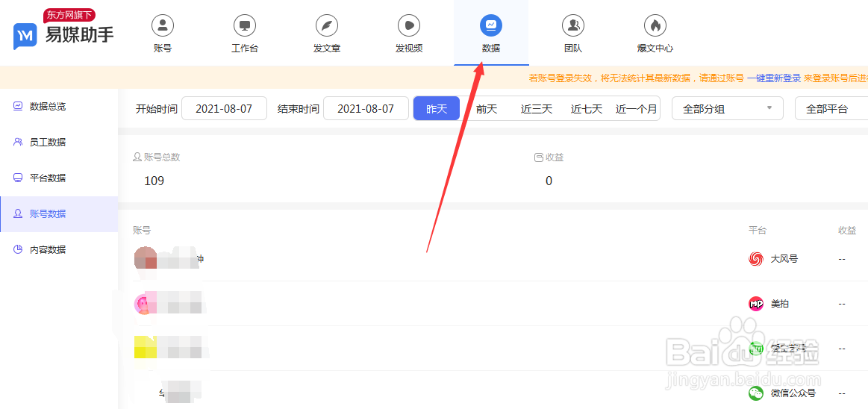Open the 全部分组 dropdown
This screenshot has height=409, width=868.
pos(728,108)
